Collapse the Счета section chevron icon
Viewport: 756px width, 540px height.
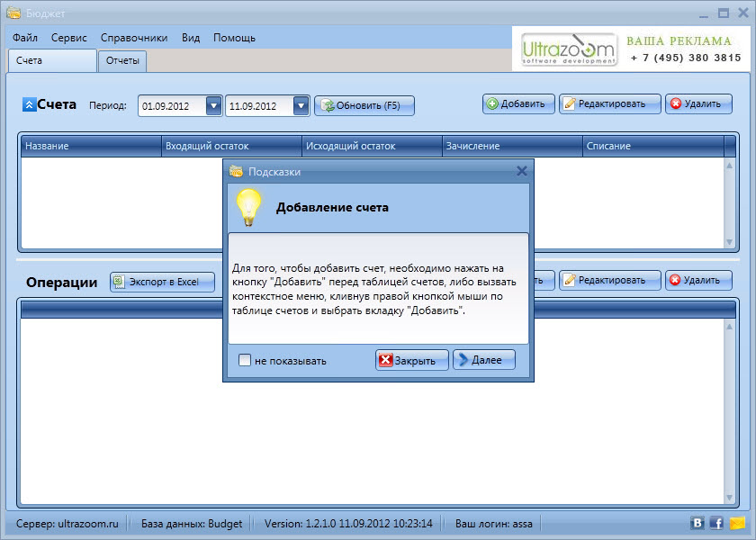pyautogui.click(x=29, y=104)
